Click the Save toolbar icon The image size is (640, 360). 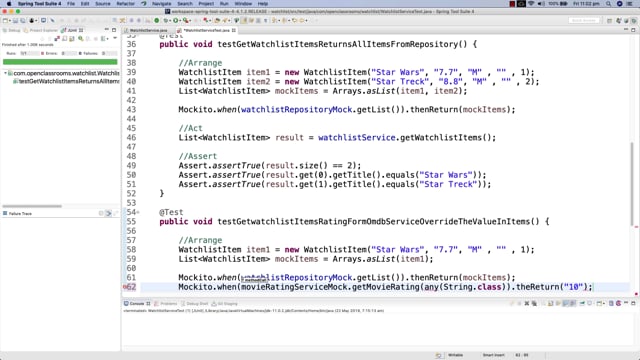(15, 20)
